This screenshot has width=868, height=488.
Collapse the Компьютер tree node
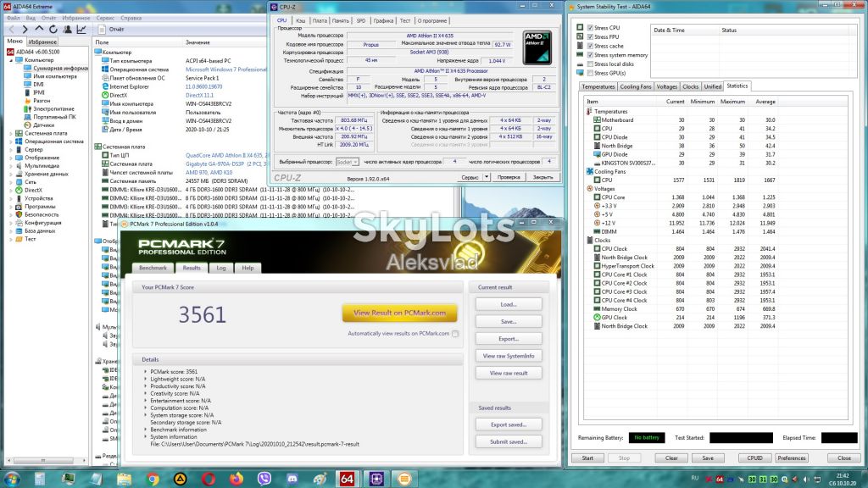click(x=11, y=60)
